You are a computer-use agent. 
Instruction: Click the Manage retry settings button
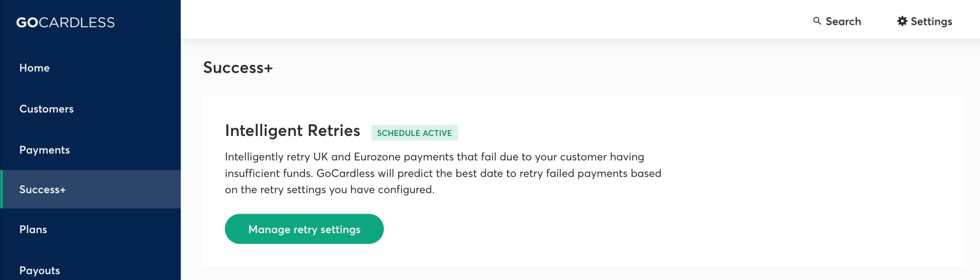click(304, 229)
